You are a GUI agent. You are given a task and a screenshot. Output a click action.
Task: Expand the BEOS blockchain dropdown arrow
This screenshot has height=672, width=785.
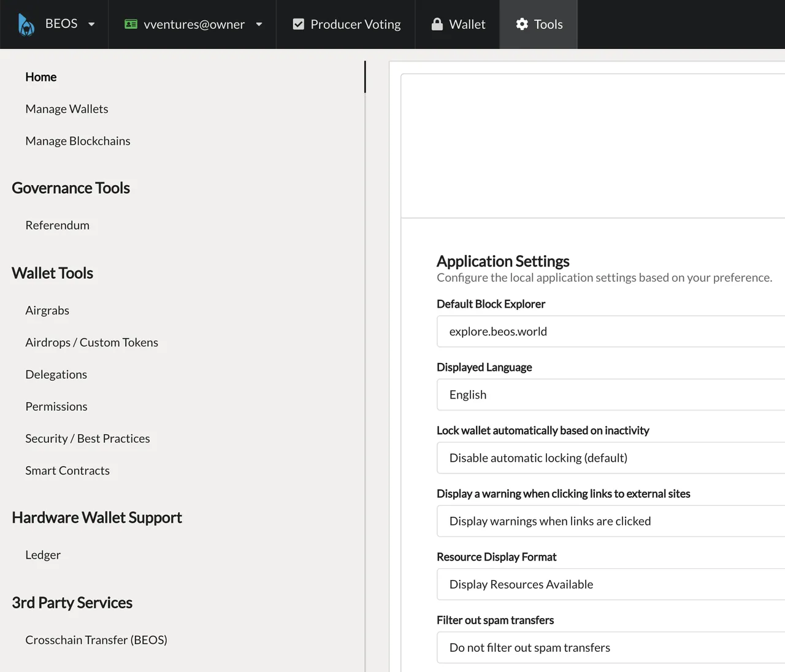pyautogui.click(x=91, y=25)
